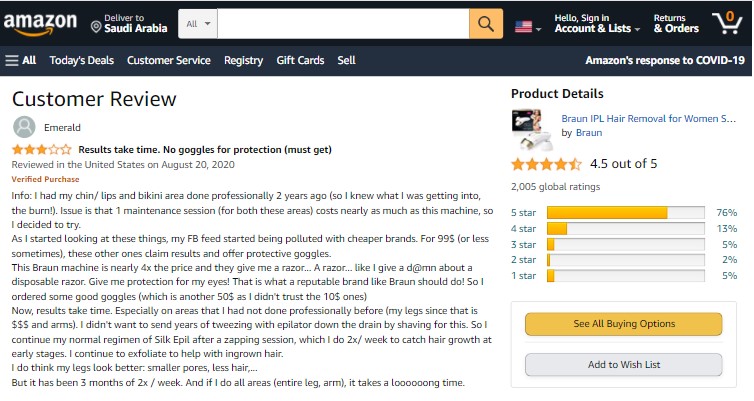
Task: Go to Customer Service menu item
Action: pyautogui.click(x=168, y=60)
